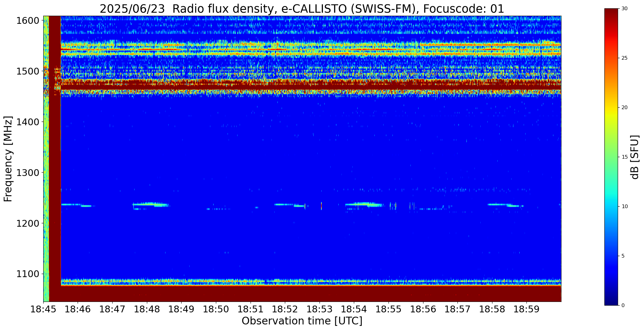Click the colorbar tick label 15
The height and width of the screenshot is (330, 644).
click(x=625, y=157)
